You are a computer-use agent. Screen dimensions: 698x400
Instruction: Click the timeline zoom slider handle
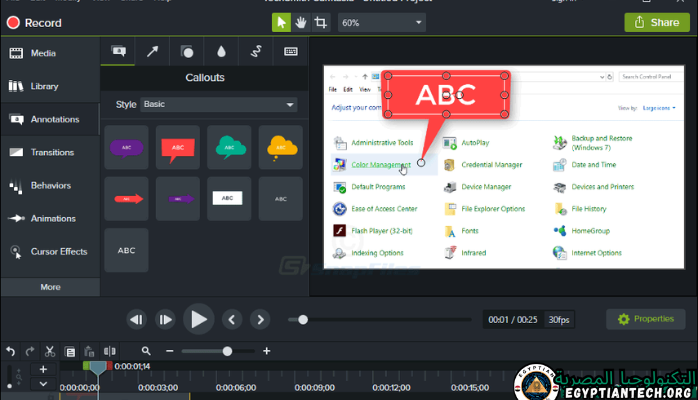click(x=227, y=351)
